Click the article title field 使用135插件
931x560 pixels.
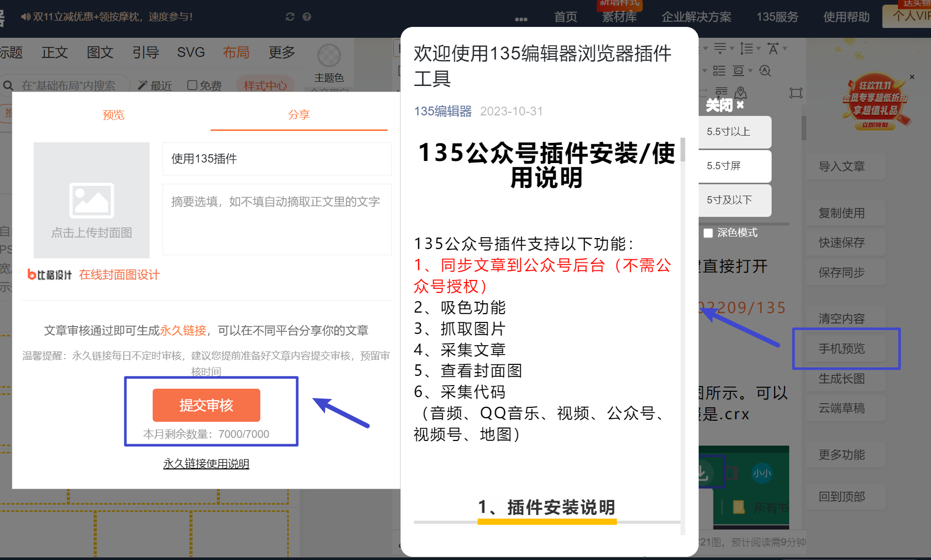[277, 159]
